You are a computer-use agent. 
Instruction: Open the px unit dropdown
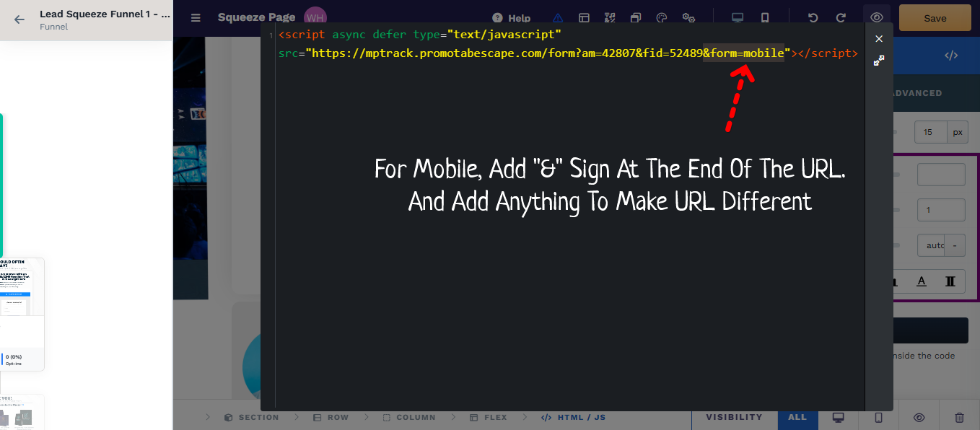958,133
